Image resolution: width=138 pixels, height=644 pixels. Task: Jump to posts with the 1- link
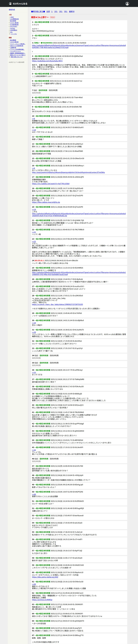coord(52,11)
